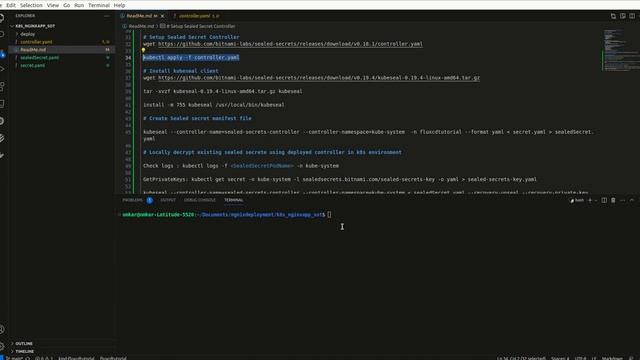The image size is (640, 360).
Task: Maximize the panel with the chevron
Action: click(x=632, y=200)
